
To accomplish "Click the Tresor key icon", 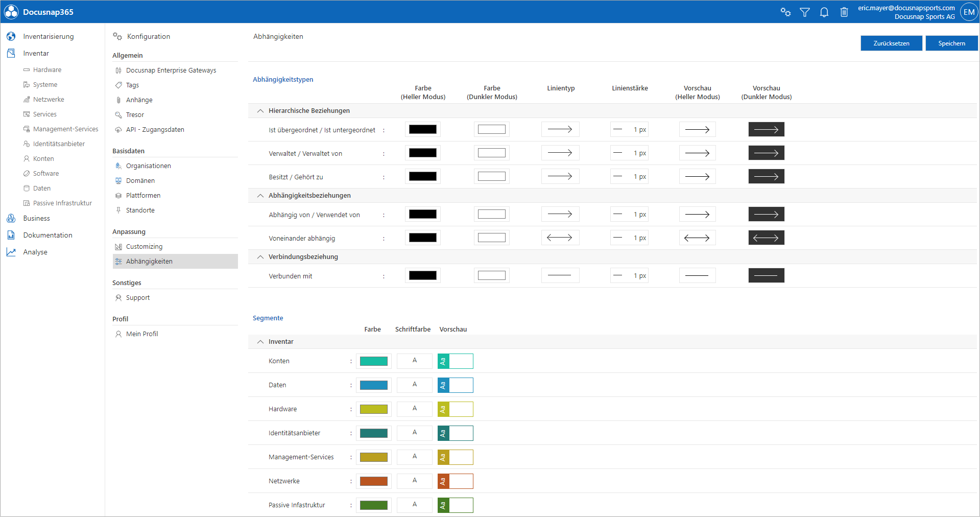I will click(118, 115).
